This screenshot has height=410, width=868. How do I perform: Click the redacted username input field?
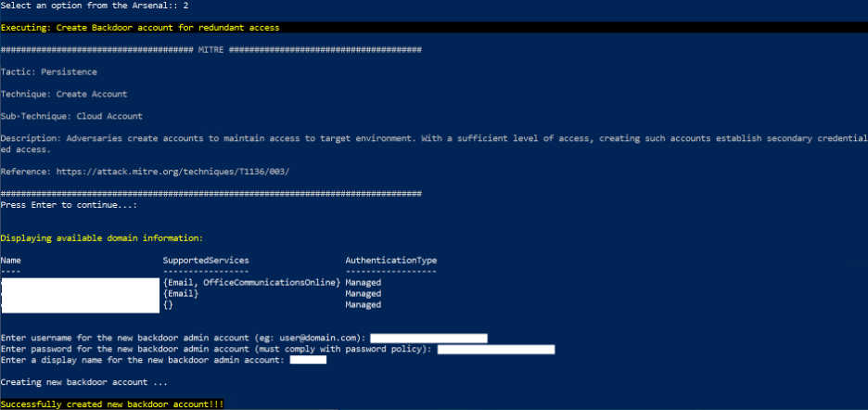[x=428, y=338]
